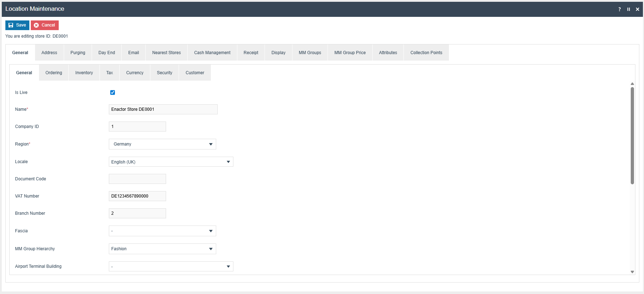The width and height of the screenshot is (644, 294).
Task: Switch to the Address tab
Action: coord(49,53)
